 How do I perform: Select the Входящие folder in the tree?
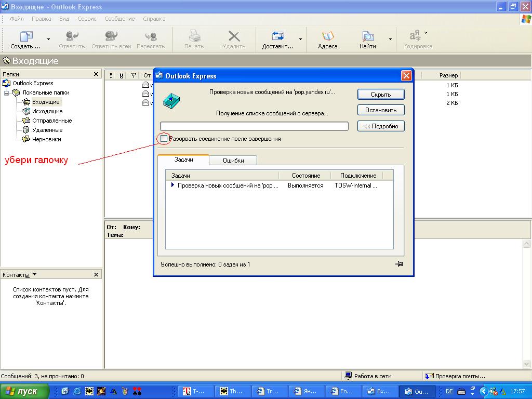(x=46, y=102)
